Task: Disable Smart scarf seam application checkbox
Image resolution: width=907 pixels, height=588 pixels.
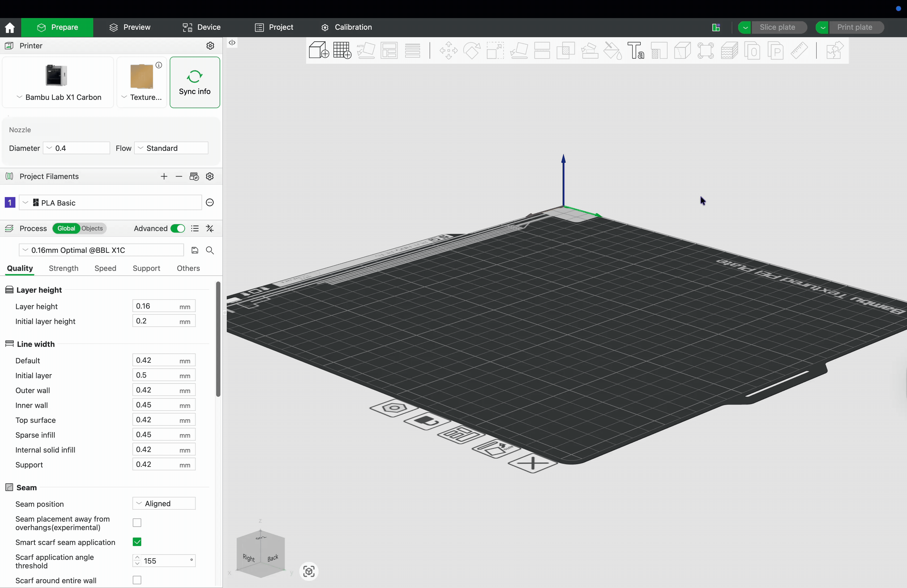Action: click(137, 542)
